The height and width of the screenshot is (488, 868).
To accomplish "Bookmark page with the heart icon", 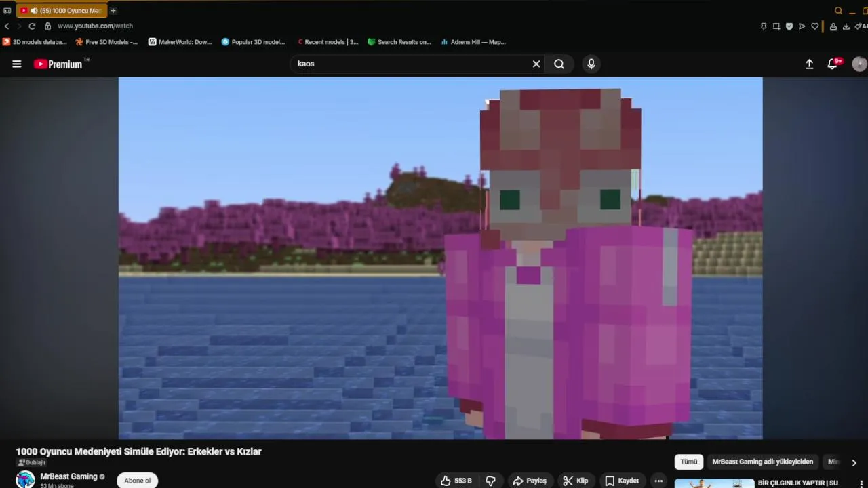I will point(815,26).
